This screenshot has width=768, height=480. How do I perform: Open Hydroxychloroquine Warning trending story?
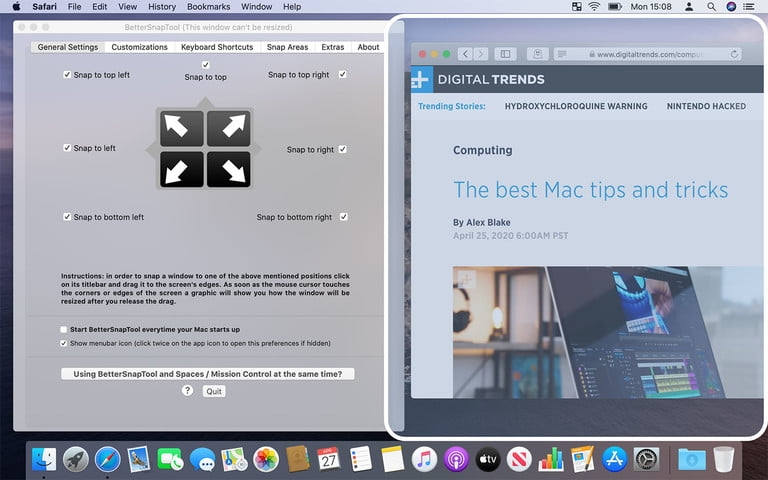tap(576, 106)
